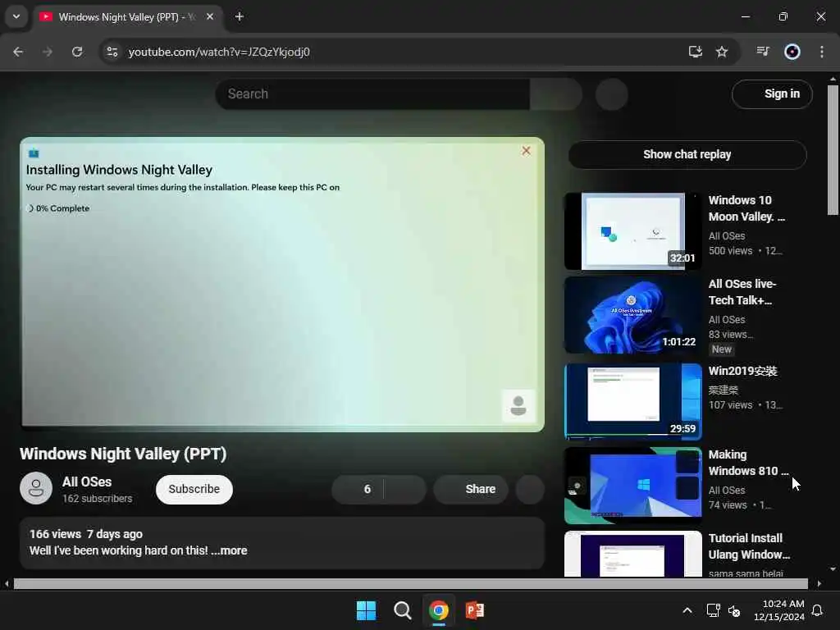Expand description with ...more
This screenshot has height=630, width=840.
(230, 550)
